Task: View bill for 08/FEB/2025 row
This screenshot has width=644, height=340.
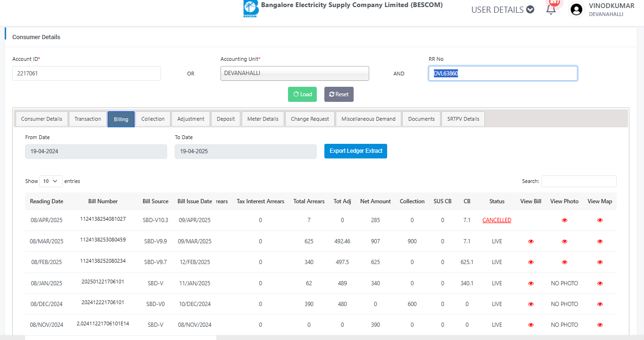Action: 531,262
